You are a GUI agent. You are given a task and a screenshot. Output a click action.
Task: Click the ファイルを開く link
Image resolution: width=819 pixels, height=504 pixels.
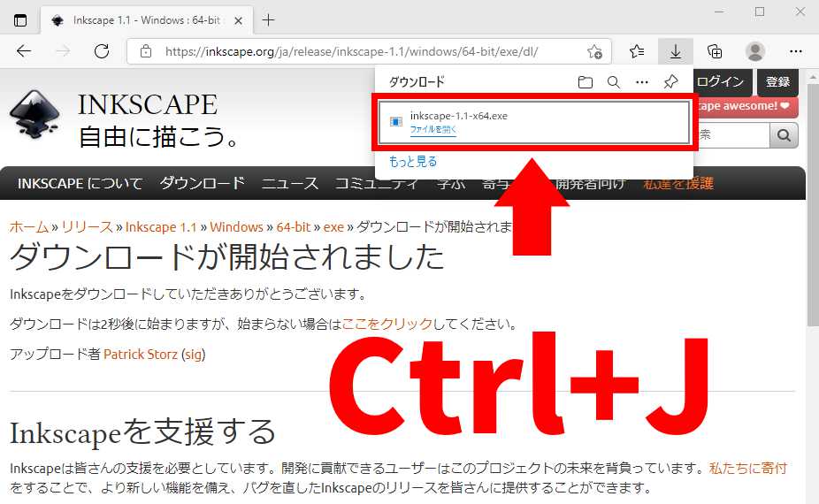433,129
